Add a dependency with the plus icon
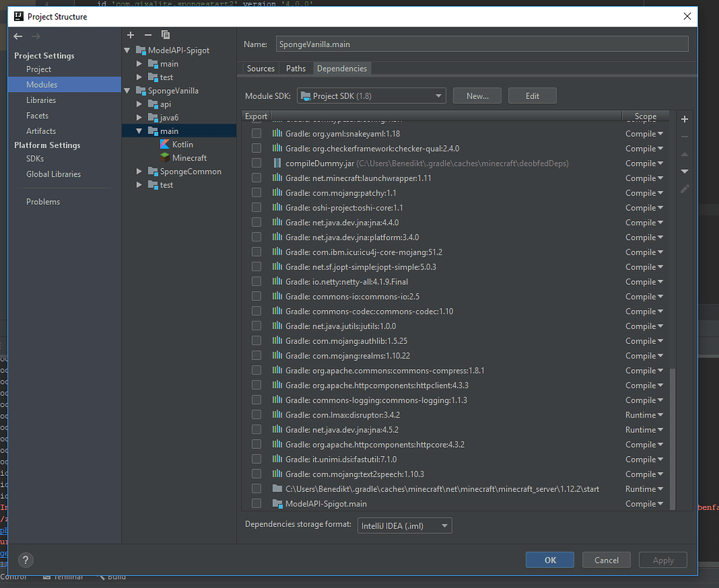Screen dimensions: 719x588 coord(685,119)
